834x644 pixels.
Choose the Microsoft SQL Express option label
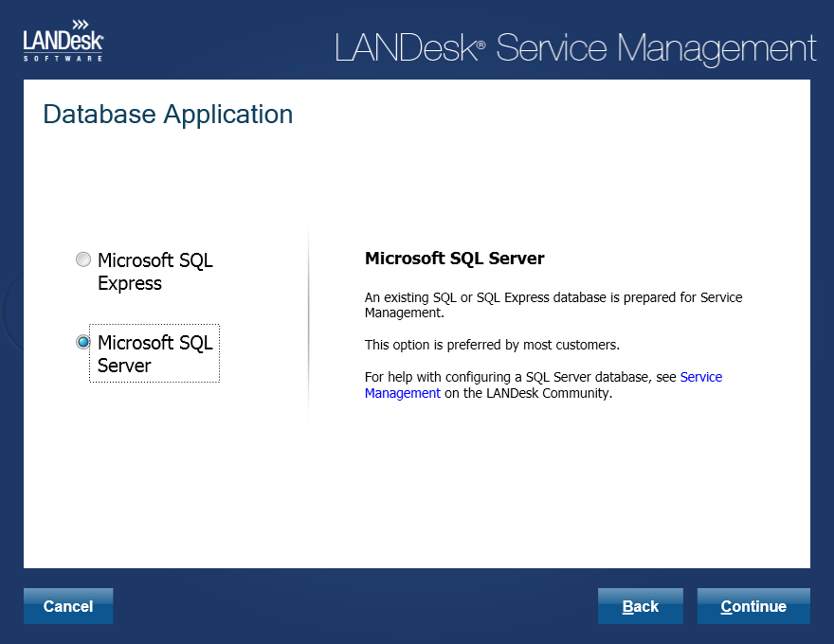click(154, 272)
